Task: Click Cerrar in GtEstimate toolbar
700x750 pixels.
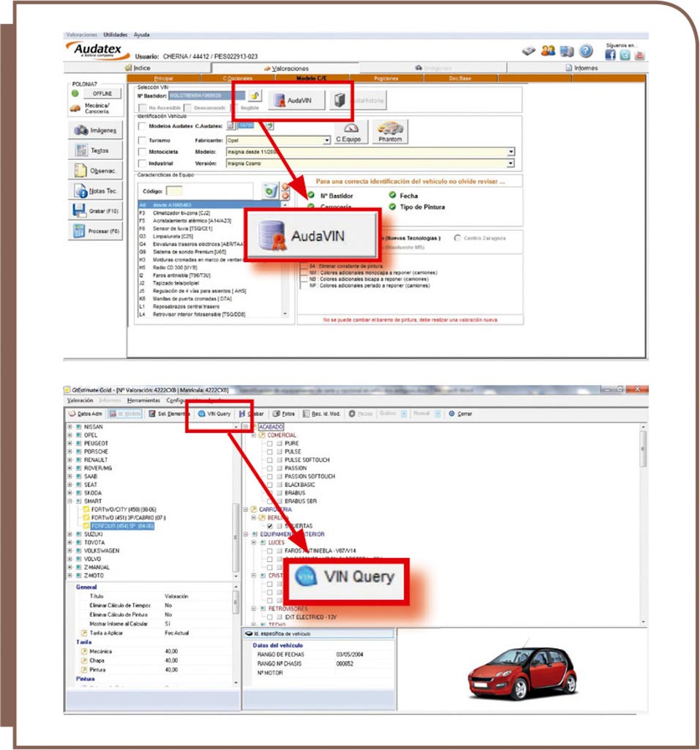Action: pyautogui.click(x=461, y=414)
